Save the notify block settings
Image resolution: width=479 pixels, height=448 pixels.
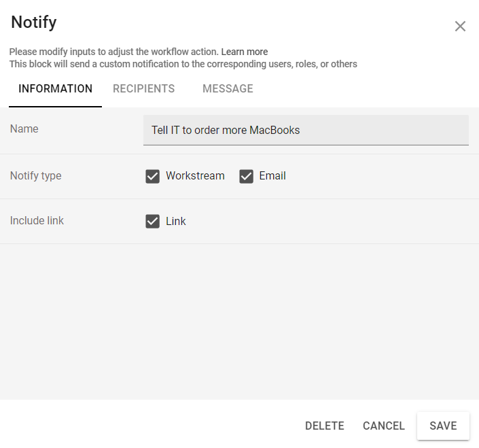point(443,426)
